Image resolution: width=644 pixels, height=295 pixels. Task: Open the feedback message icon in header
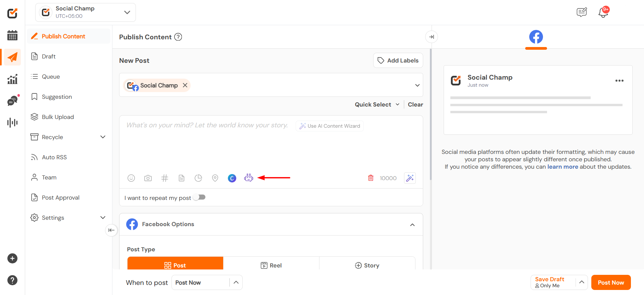click(x=582, y=12)
